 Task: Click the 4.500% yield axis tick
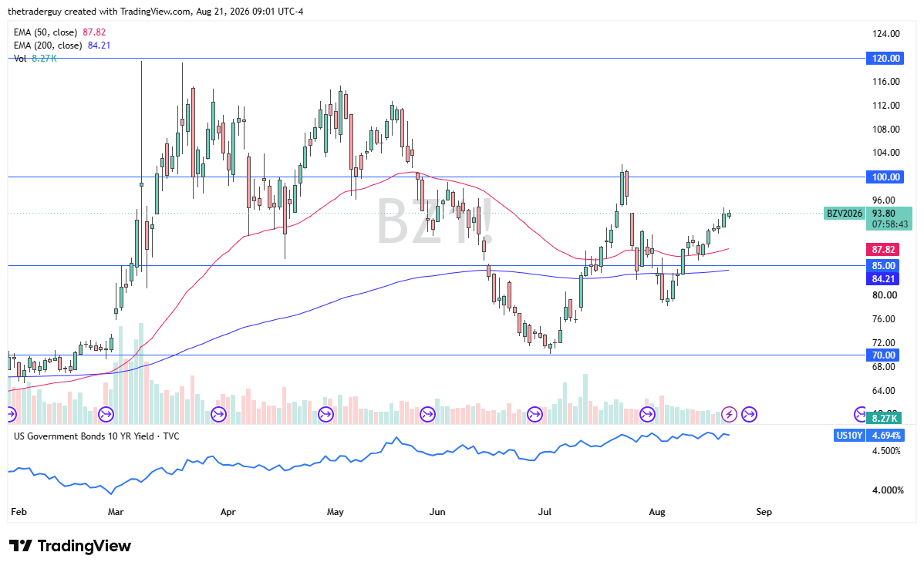pyautogui.click(x=886, y=451)
